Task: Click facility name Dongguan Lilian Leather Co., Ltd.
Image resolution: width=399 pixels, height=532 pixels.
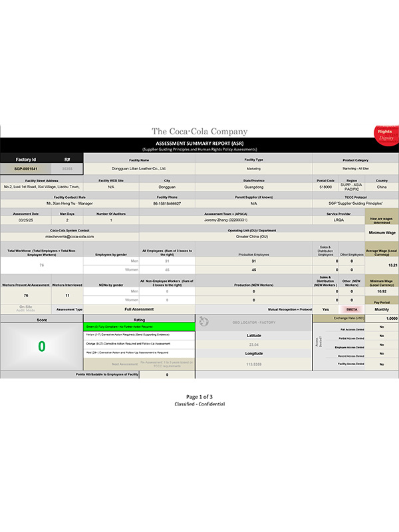Action: pos(139,169)
